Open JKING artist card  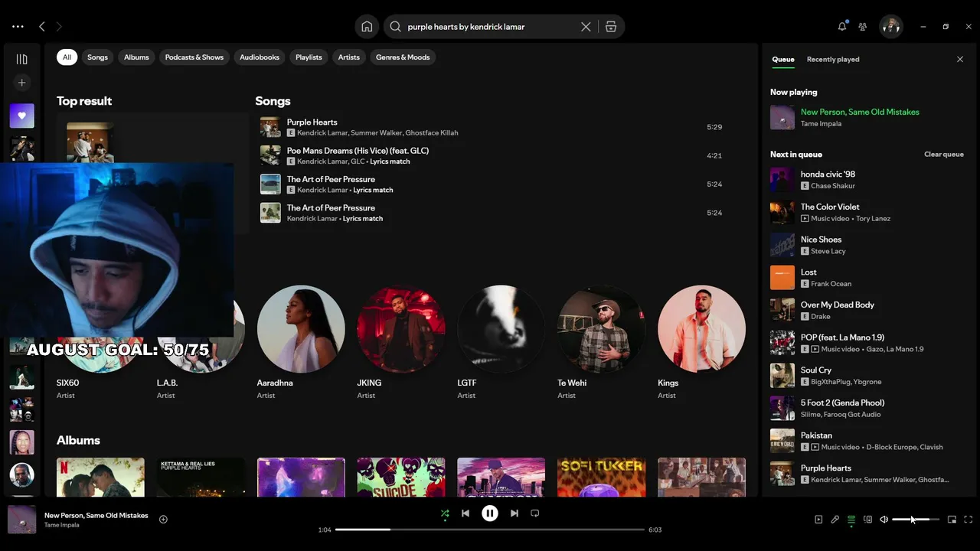tap(401, 343)
